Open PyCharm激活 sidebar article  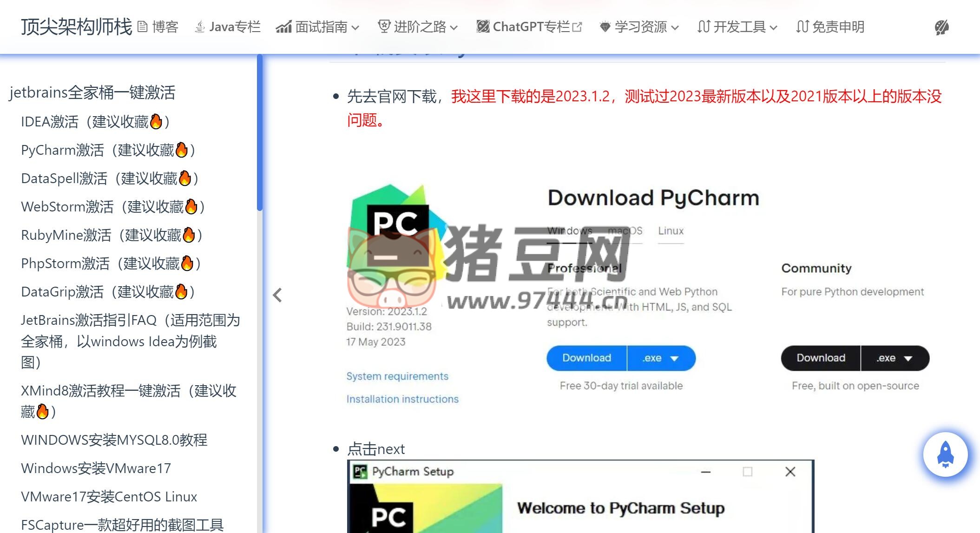pos(108,150)
